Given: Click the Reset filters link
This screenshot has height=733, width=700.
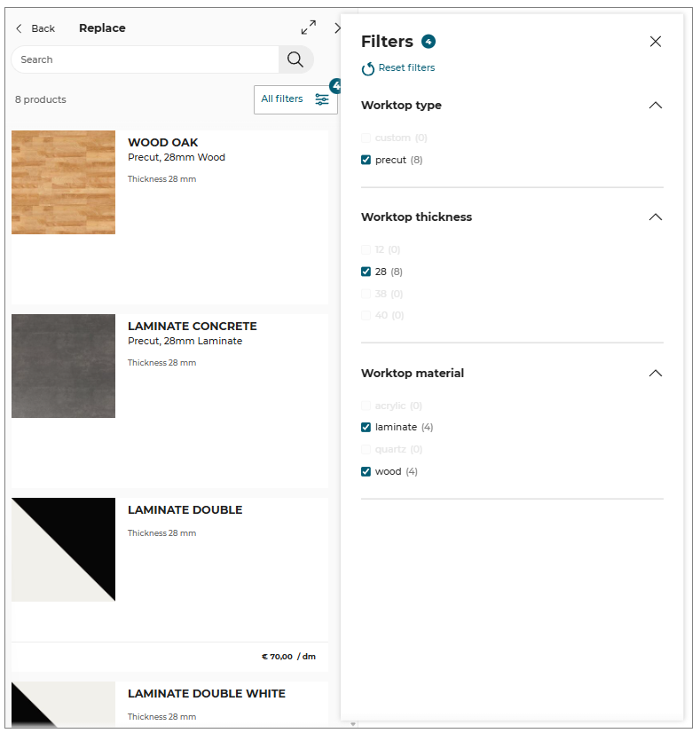Looking at the screenshot, I should tap(406, 67).
